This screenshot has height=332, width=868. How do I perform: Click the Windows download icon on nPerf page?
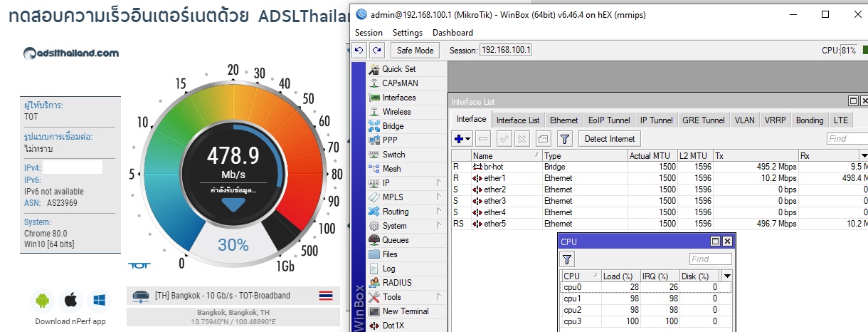click(x=98, y=300)
